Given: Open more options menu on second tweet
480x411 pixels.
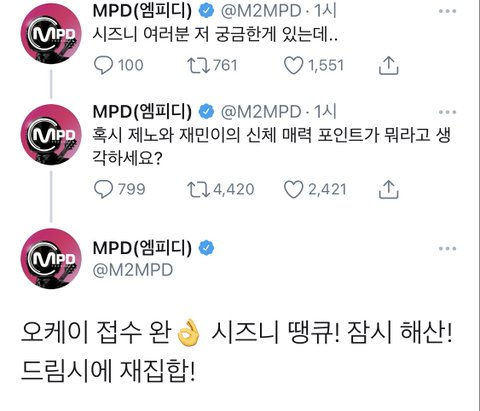Looking at the screenshot, I should [x=447, y=112].
